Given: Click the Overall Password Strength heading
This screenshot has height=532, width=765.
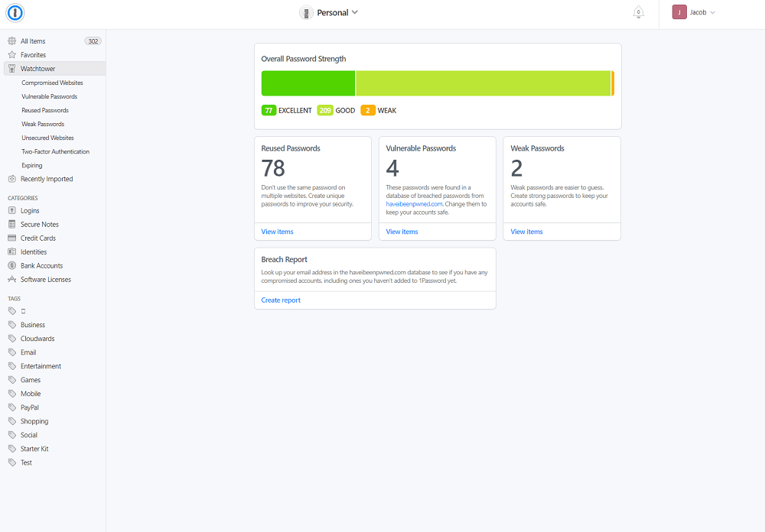Looking at the screenshot, I should click(304, 59).
